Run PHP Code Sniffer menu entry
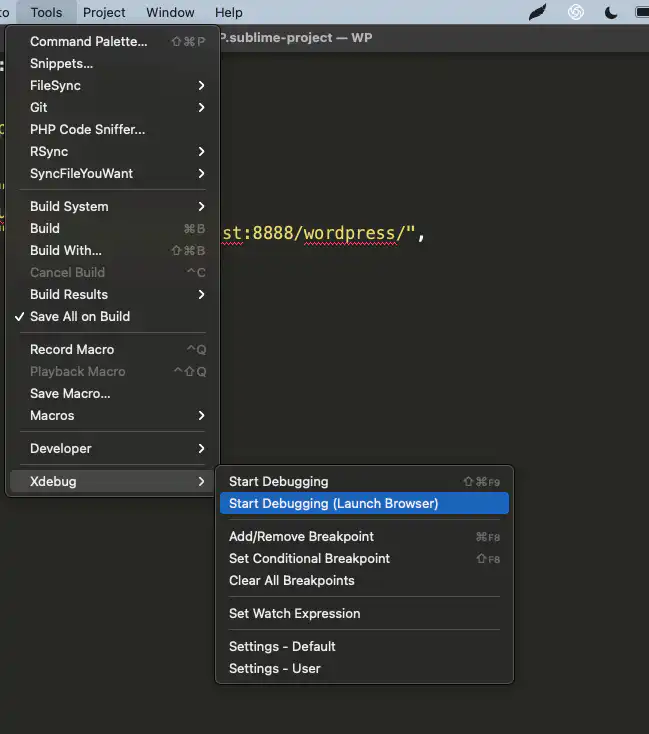649x734 pixels. (x=87, y=129)
